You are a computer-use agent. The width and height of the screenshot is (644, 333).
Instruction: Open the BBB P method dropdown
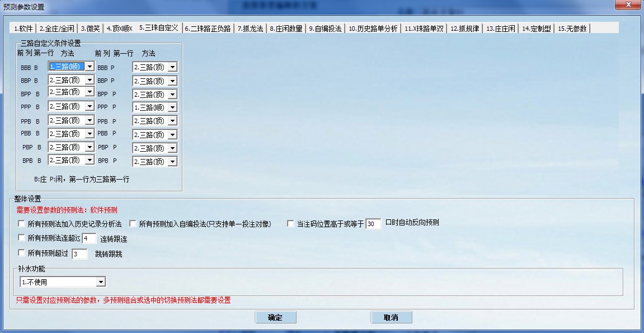pos(172,66)
